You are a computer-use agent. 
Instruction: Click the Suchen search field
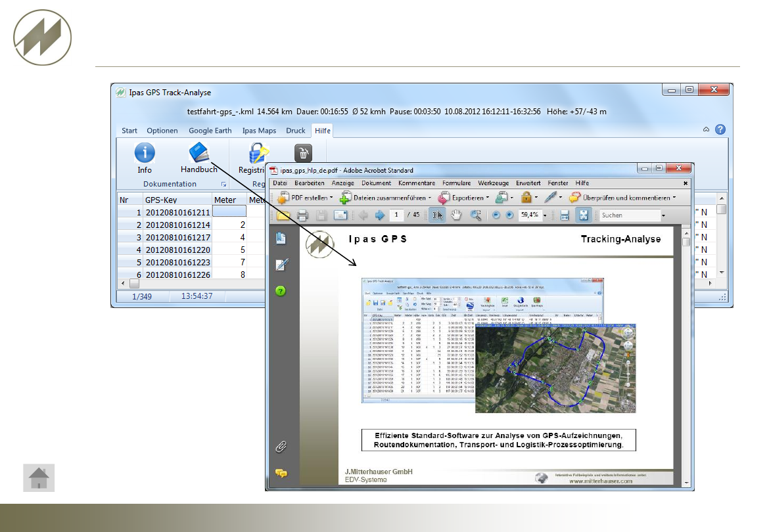[x=630, y=215]
